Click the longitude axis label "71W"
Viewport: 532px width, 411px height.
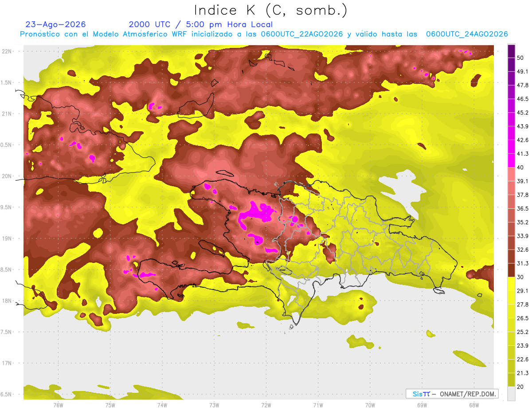tap(318, 405)
